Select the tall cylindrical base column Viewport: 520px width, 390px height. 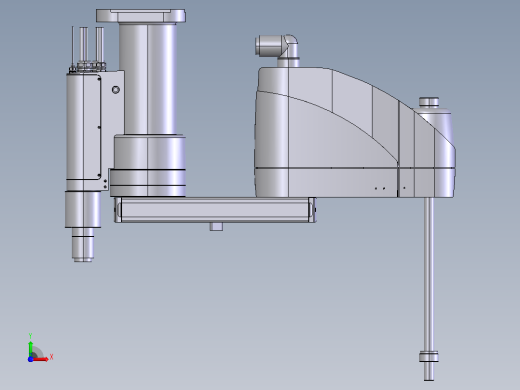click(x=148, y=79)
